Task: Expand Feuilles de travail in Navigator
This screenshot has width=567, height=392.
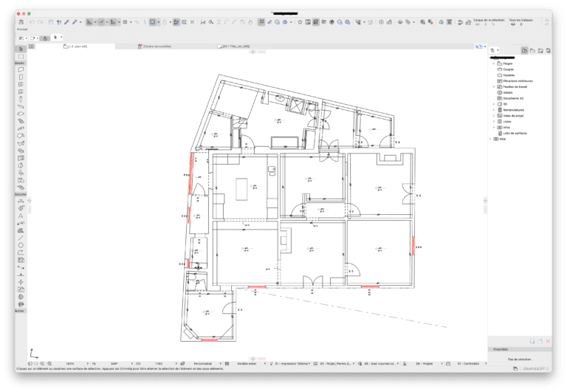Action: tap(494, 87)
